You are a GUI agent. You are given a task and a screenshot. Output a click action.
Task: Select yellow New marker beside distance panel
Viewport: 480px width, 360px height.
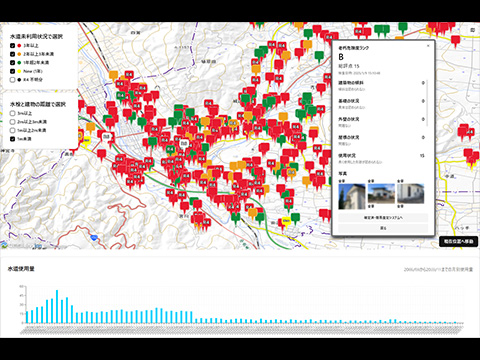click(86, 142)
